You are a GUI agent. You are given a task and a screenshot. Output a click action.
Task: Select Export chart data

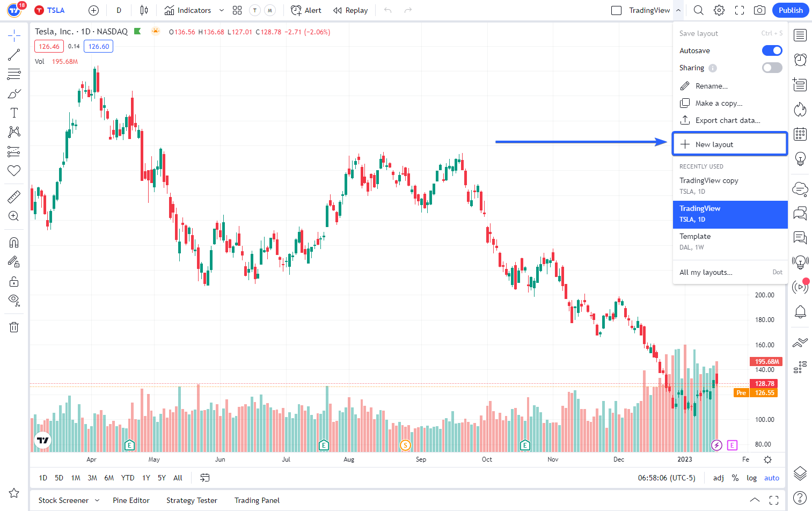tap(730, 120)
